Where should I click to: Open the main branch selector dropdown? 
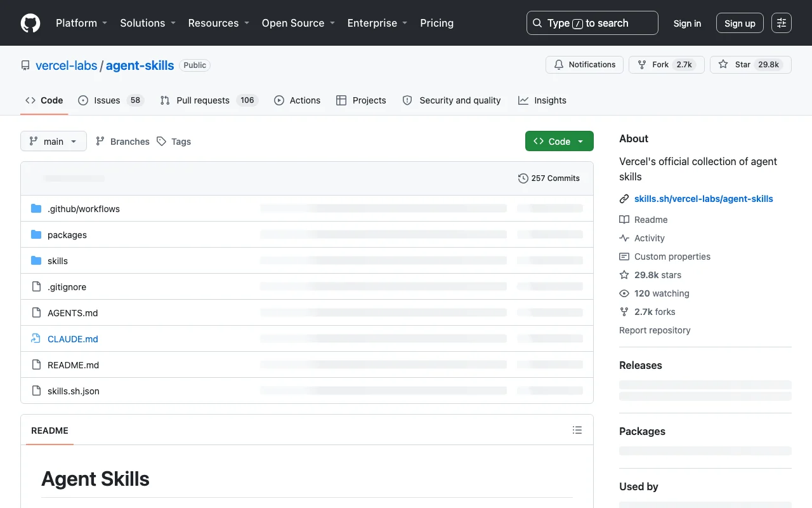coord(53,141)
